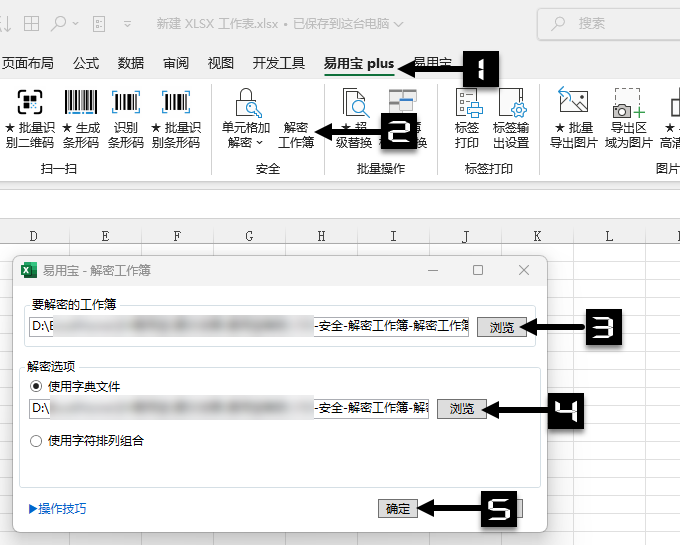The width and height of the screenshot is (680, 545).
Task: Select the 易用宝 plus ribbon tab
Action: (x=359, y=64)
